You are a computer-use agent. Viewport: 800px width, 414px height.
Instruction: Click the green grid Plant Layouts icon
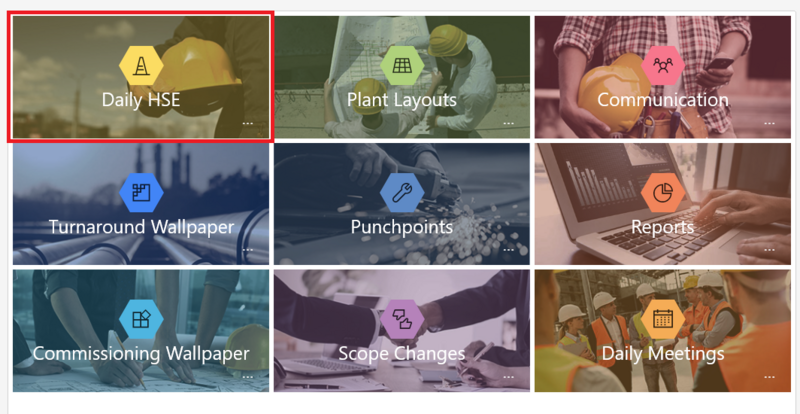tap(402, 65)
